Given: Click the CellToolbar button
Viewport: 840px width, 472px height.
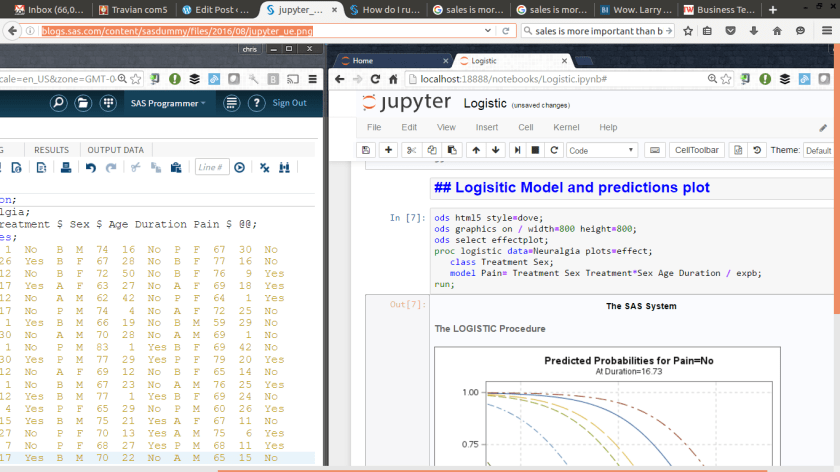Looking at the screenshot, I should (696, 151).
